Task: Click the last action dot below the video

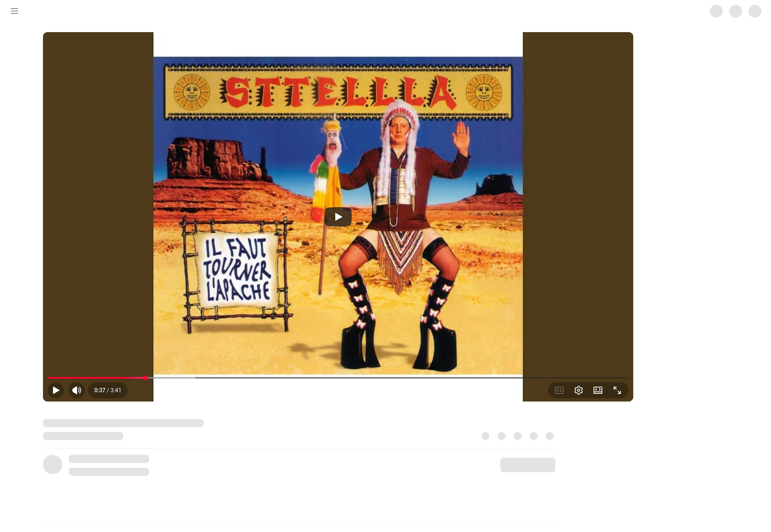Action: [x=550, y=436]
